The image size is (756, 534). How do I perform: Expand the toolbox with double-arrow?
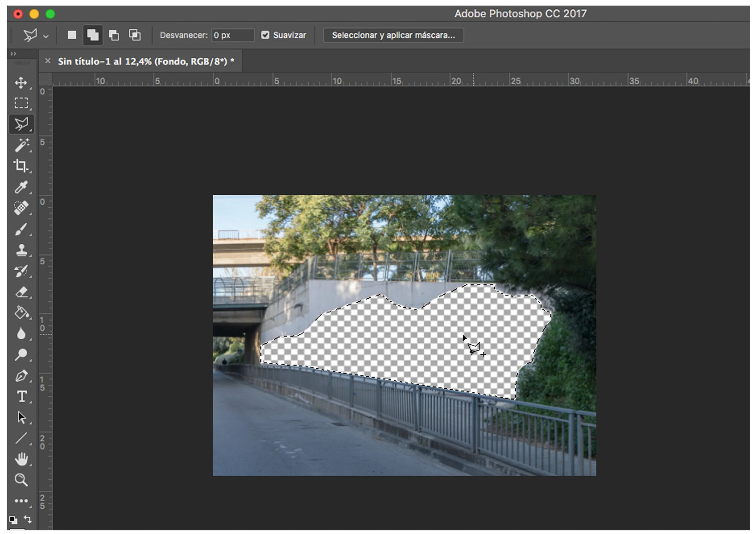click(x=13, y=53)
